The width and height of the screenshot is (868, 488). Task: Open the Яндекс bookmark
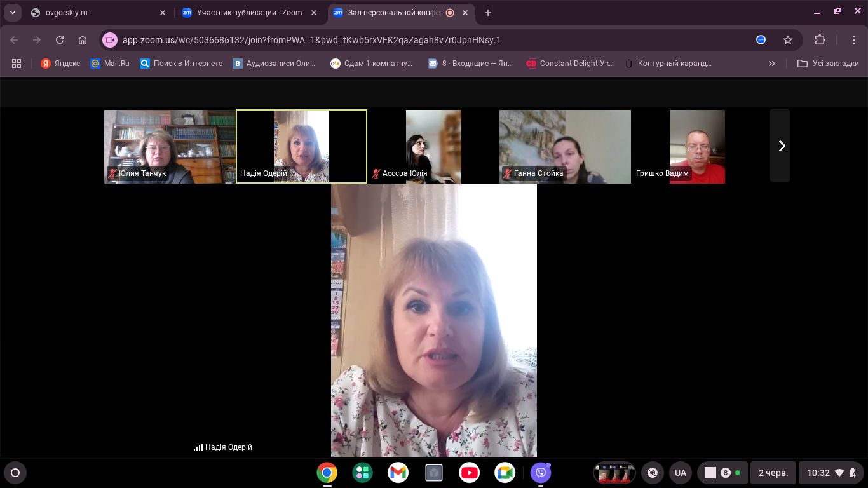click(x=60, y=64)
